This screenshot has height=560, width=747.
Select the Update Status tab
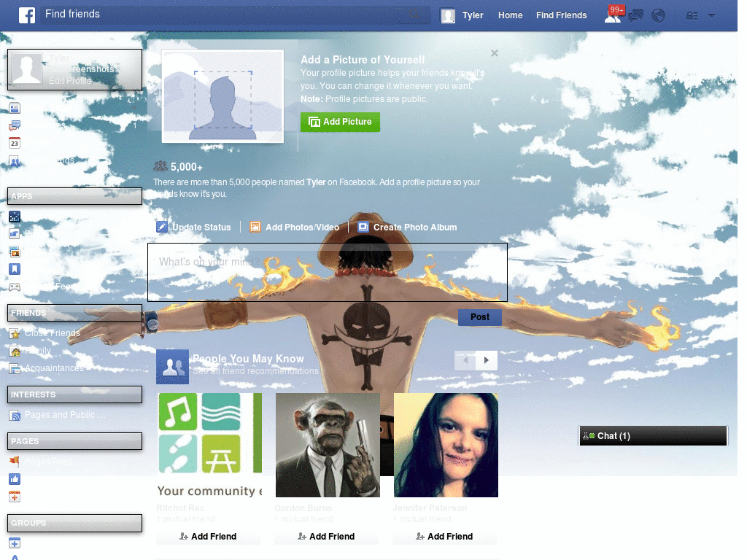pyautogui.click(x=194, y=227)
